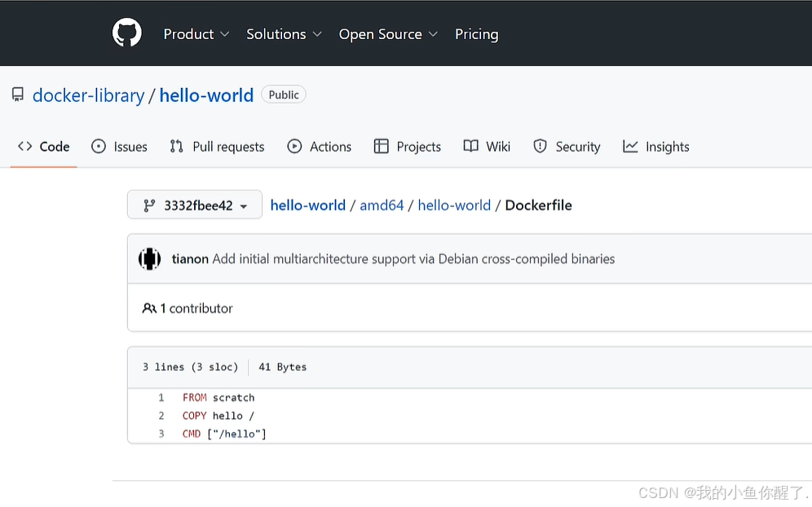Open the tianon author link
Image resolution: width=812 pixels, height=507 pixels.
click(190, 259)
